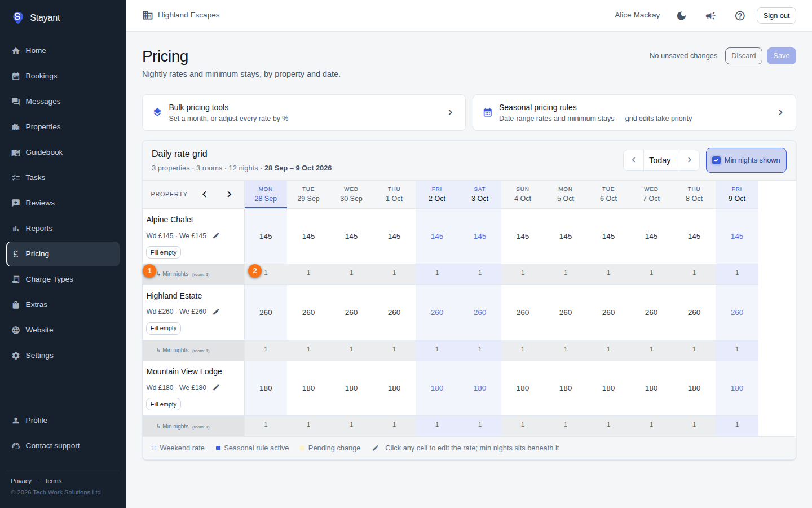Click the Discard button

tap(743, 56)
